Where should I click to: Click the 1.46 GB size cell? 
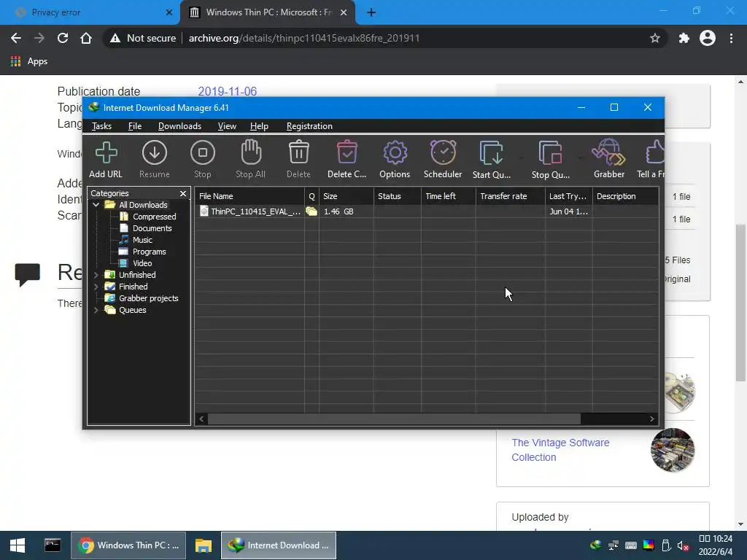point(338,211)
